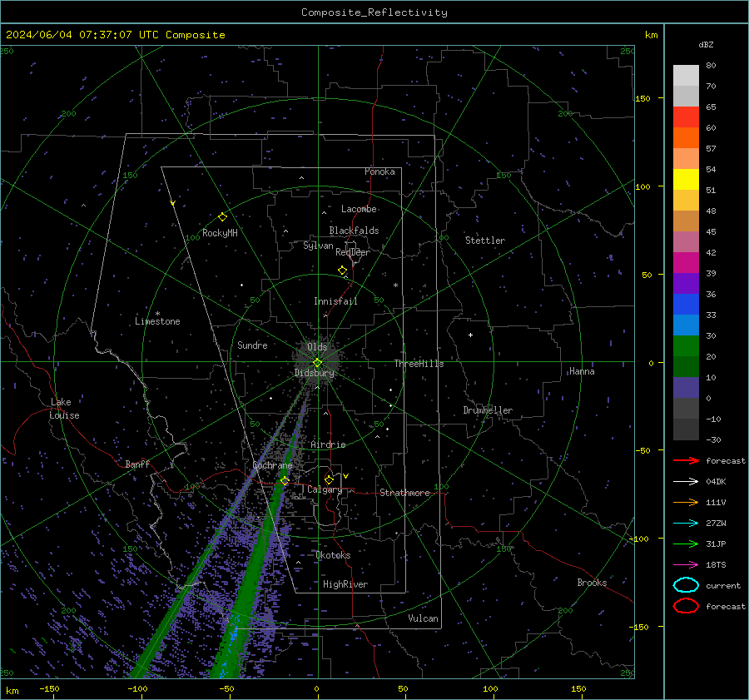
Task: Click the Drumheller town label
Action: pos(488,410)
